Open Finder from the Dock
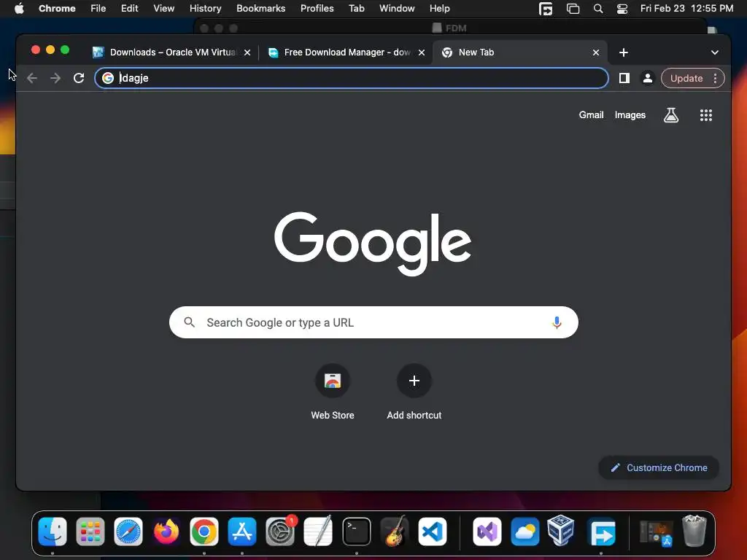This screenshot has width=747, height=560. 53,532
